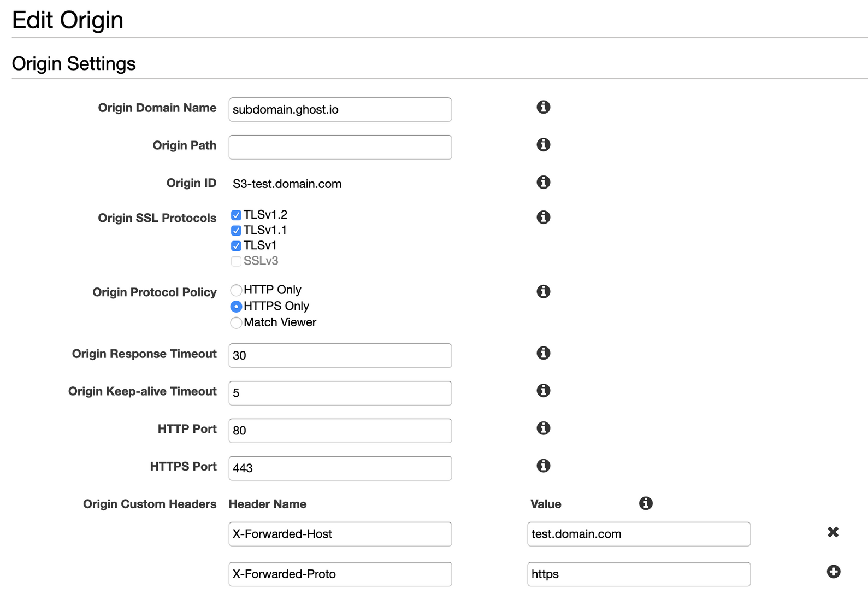The width and height of the screenshot is (868, 605).
Task: Disable the TLSv1.1 checkbox
Action: (236, 231)
